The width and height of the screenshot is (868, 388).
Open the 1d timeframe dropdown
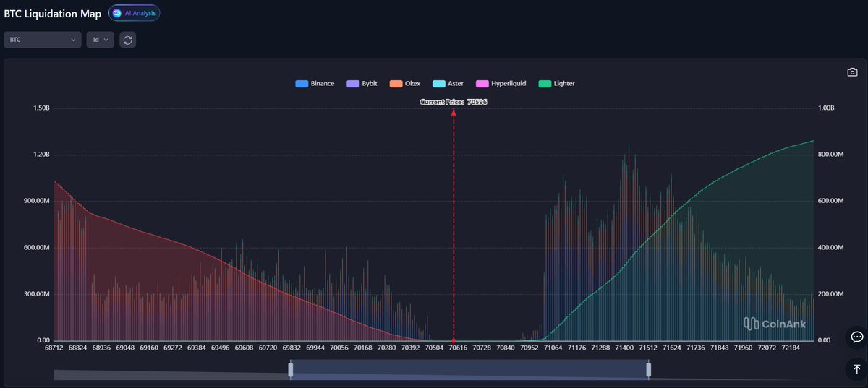click(x=100, y=40)
